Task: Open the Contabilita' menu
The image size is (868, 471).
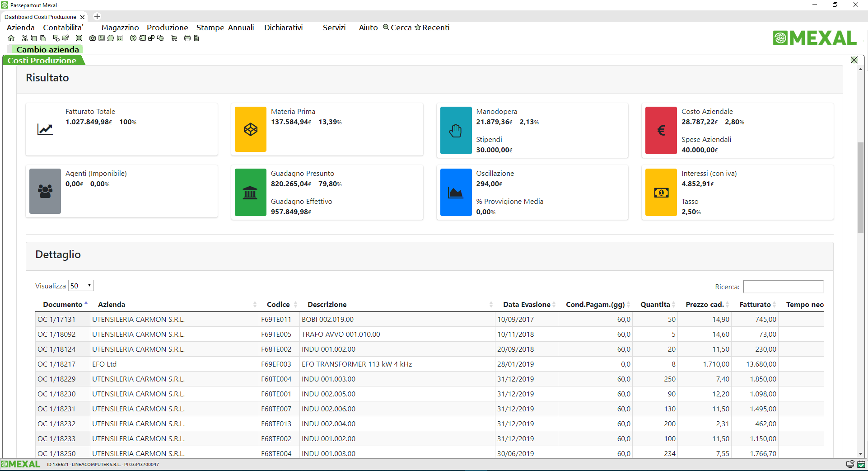Action: pyautogui.click(x=63, y=28)
